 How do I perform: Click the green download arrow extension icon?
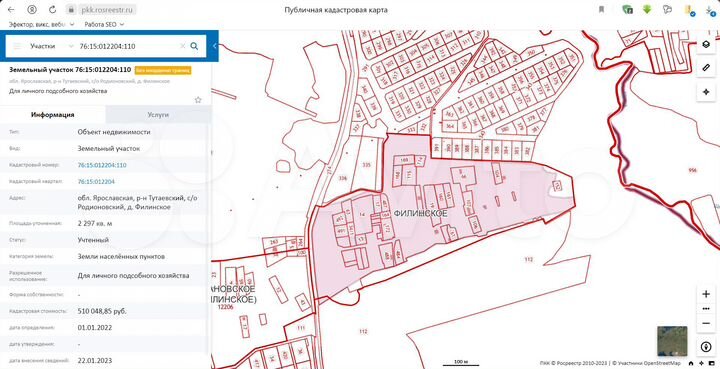click(x=647, y=9)
